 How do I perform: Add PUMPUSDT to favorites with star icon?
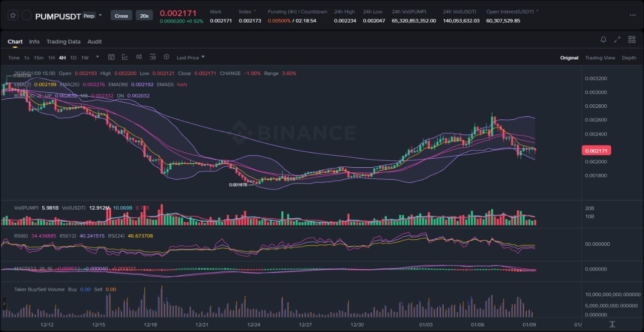point(13,16)
